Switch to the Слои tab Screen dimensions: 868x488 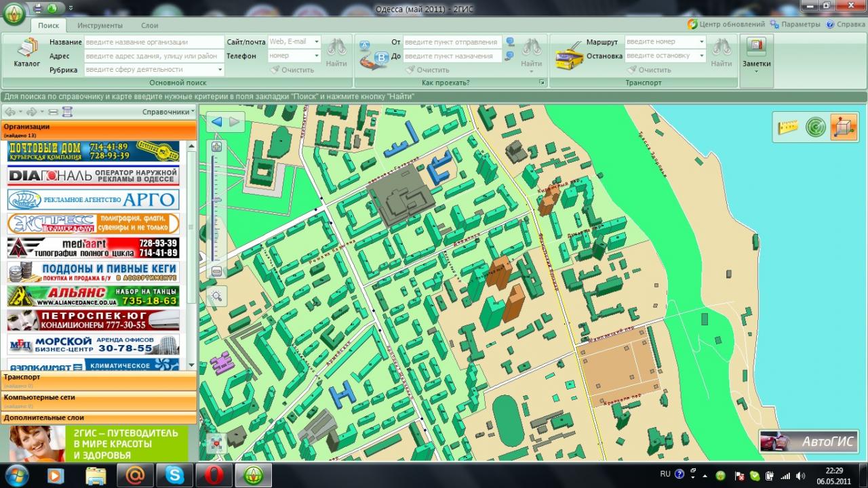click(150, 25)
